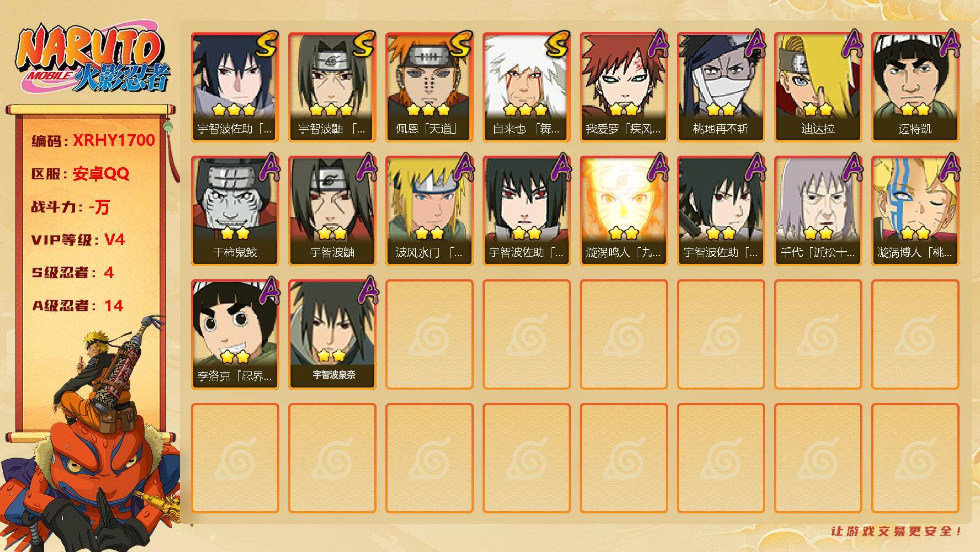
Task: Click the 李洛克「忍界大战」 ninja card
Action: pos(235,334)
